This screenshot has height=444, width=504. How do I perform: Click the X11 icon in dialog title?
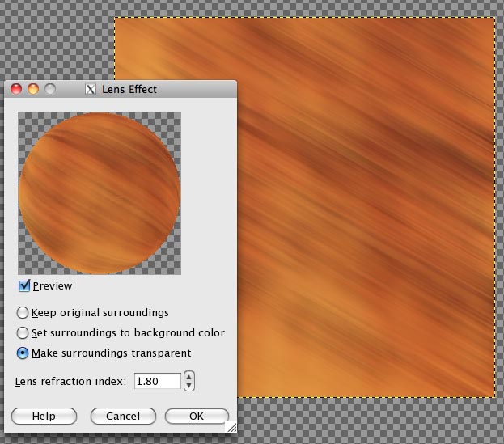click(x=91, y=89)
